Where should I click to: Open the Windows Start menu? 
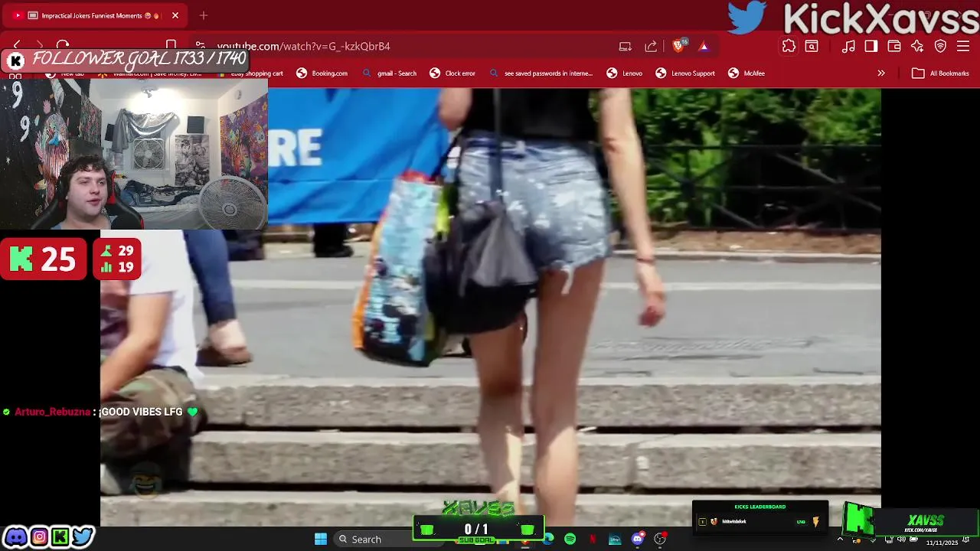(x=321, y=539)
